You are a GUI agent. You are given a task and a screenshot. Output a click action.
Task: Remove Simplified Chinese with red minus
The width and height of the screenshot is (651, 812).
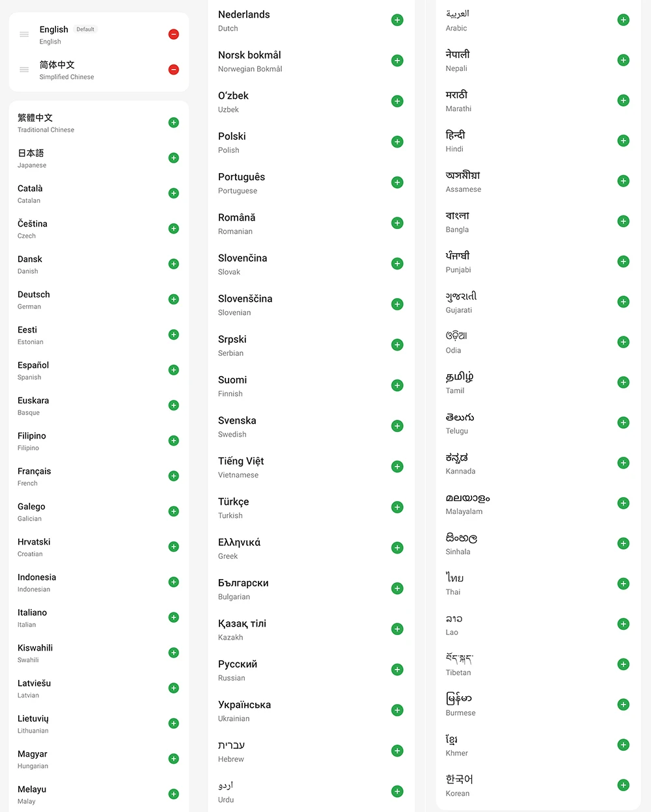174,70
